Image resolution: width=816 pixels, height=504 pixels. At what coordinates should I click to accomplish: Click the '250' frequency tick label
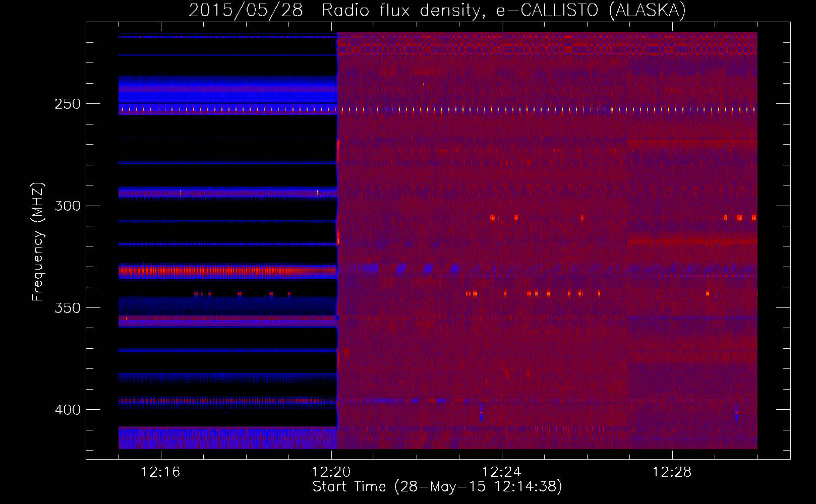(x=68, y=104)
